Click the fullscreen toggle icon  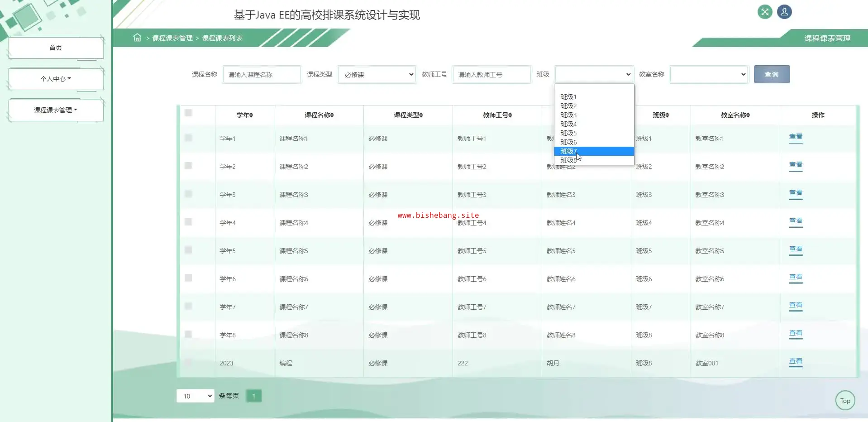pos(764,12)
